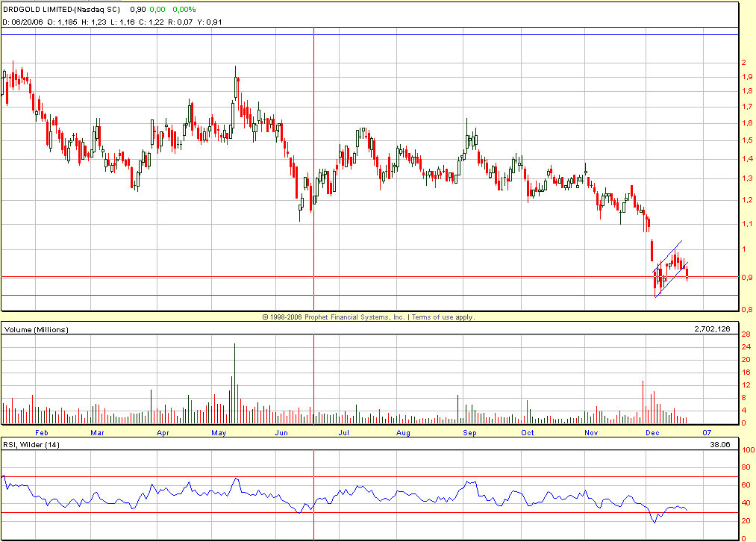Screen dimensions: 756x542
Task: Click the '07' year label on time axis
Action: (x=707, y=432)
